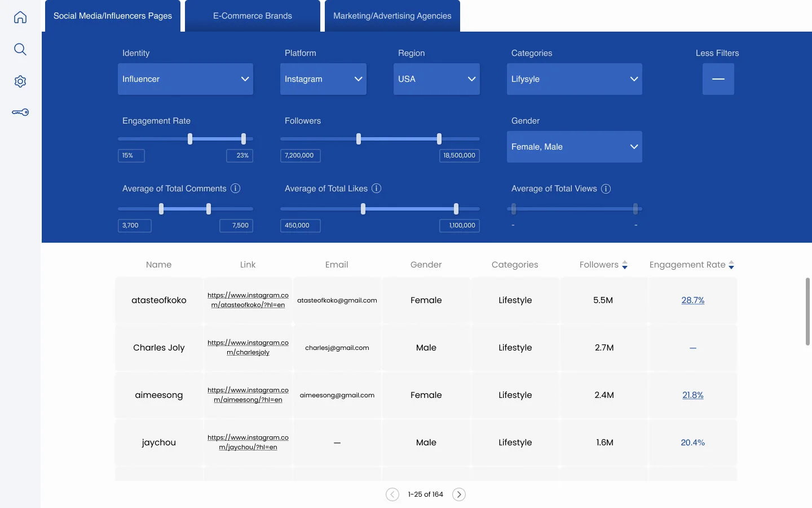Click the 20.4% engagement rate value
Image resolution: width=812 pixels, height=508 pixels.
pos(693,443)
